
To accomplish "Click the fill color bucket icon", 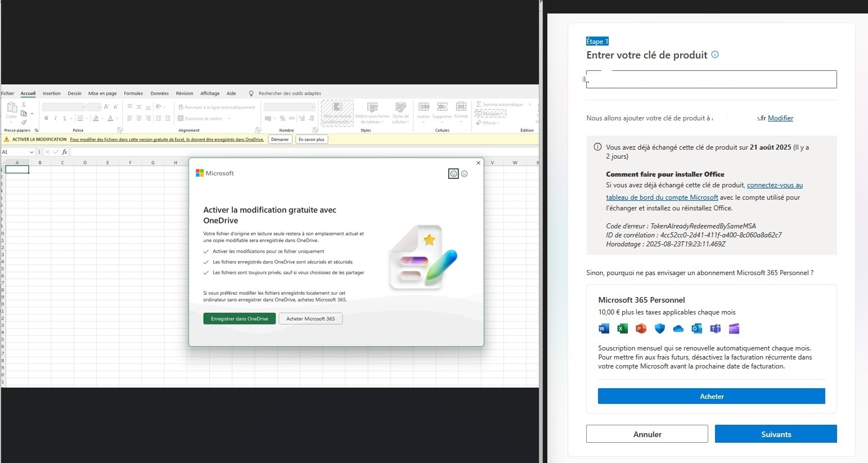I will pos(96,118).
